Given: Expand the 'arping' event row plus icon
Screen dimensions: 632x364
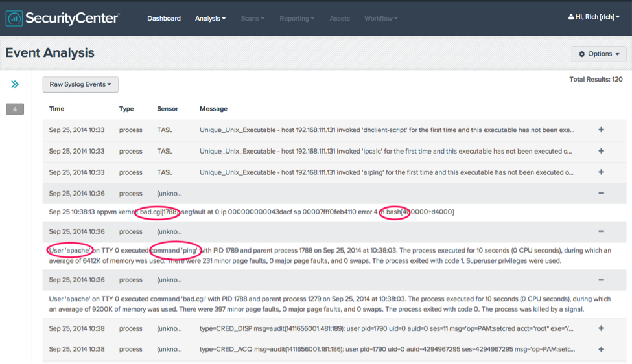Looking at the screenshot, I should coord(601,172).
